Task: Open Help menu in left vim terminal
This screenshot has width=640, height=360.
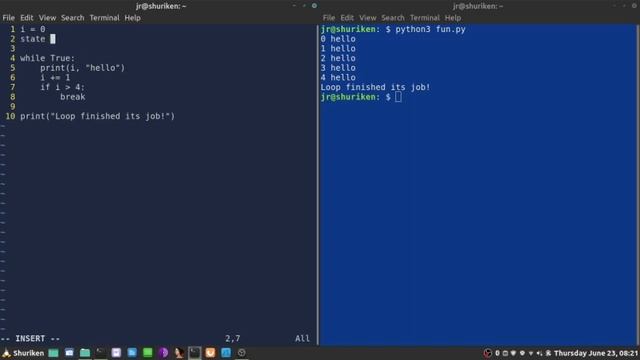Action: click(x=133, y=18)
